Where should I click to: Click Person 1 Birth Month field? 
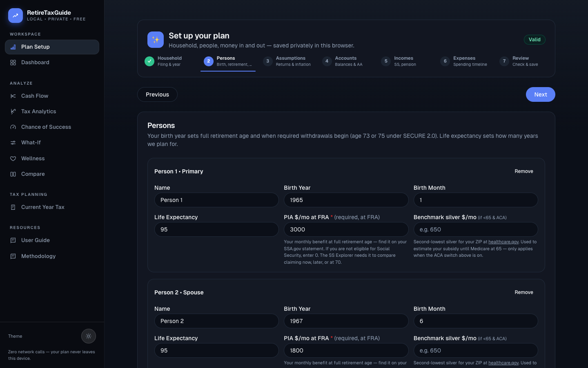click(x=476, y=200)
